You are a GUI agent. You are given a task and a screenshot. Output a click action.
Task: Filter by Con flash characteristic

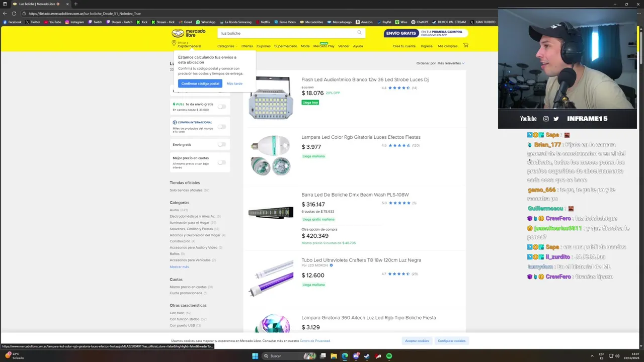pyautogui.click(x=177, y=313)
